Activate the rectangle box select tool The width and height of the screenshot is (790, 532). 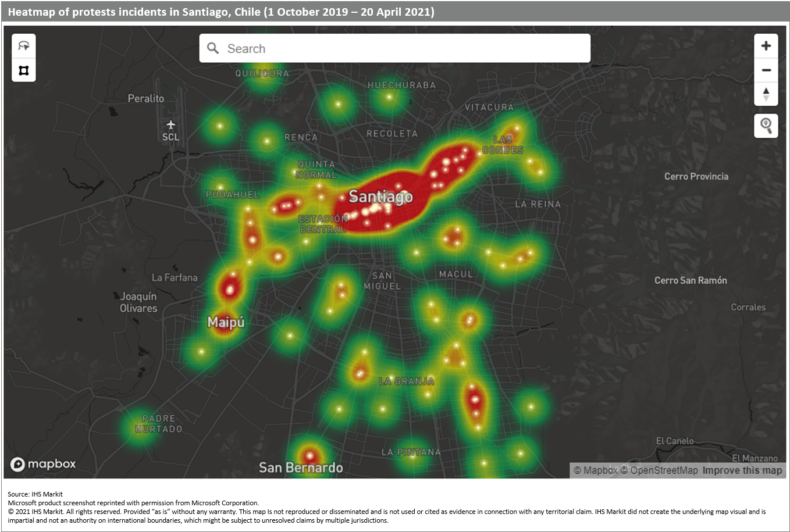(x=24, y=70)
